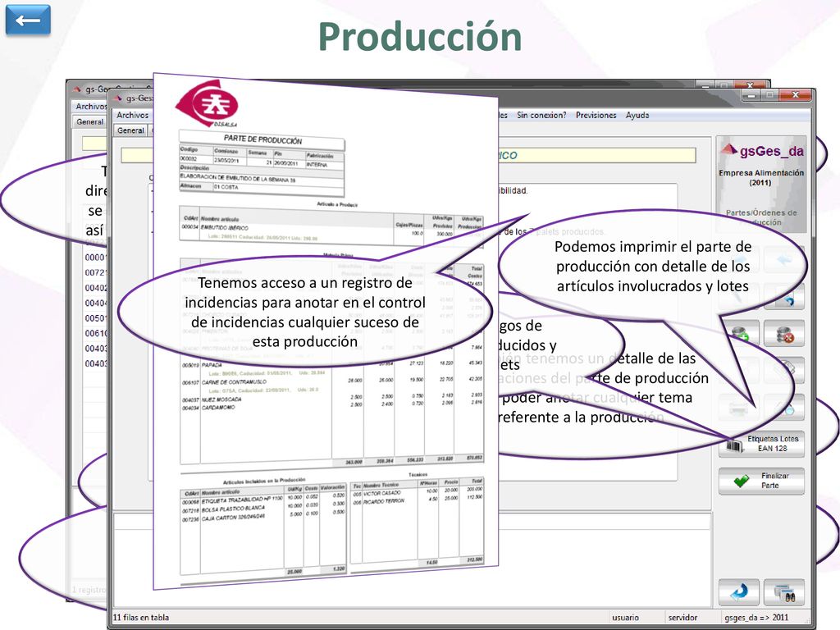The width and height of the screenshot is (840, 630).
Task: Click the blue undo arrow toolbar icon
Action: pyautogui.click(x=784, y=296)
